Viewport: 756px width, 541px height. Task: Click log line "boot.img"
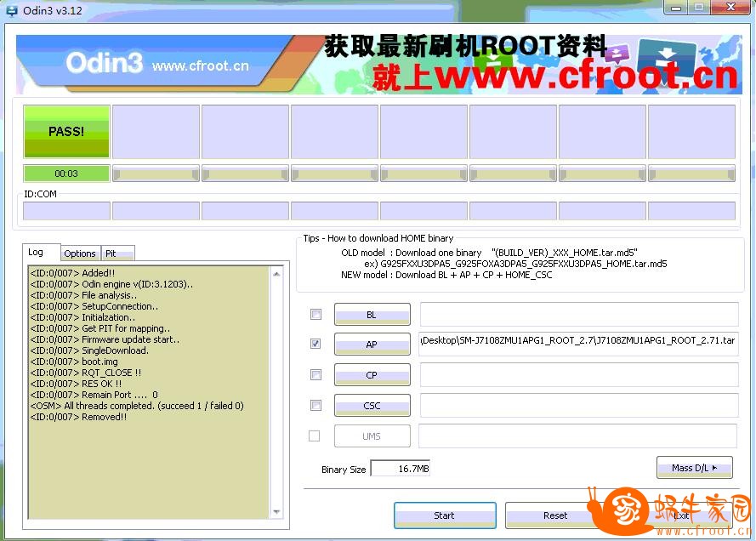pos(74,362)
